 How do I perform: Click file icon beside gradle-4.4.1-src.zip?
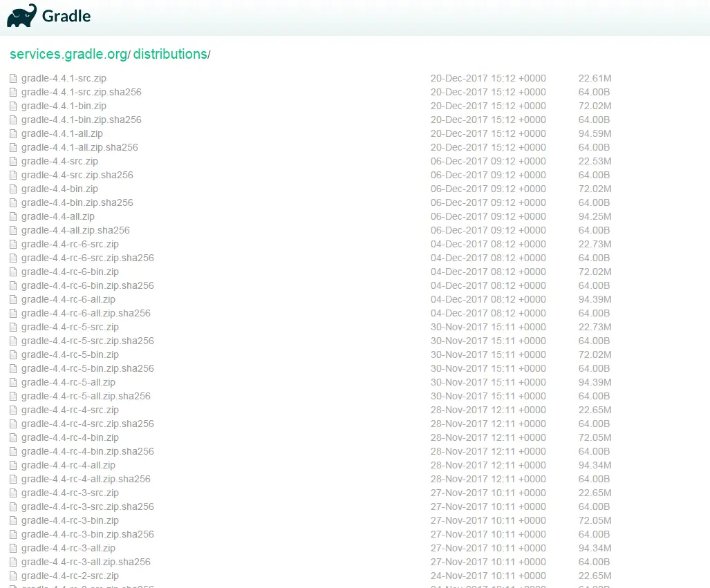point(13,78)
